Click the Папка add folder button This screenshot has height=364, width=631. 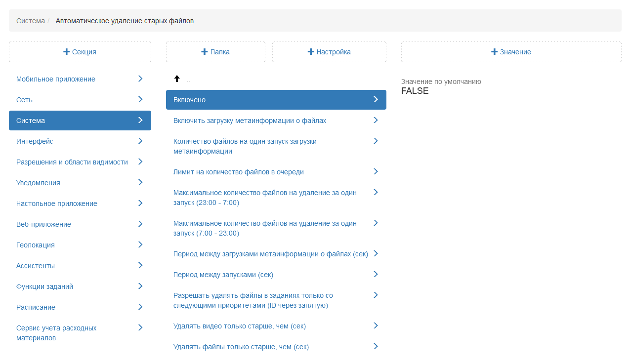click(215, 52)
